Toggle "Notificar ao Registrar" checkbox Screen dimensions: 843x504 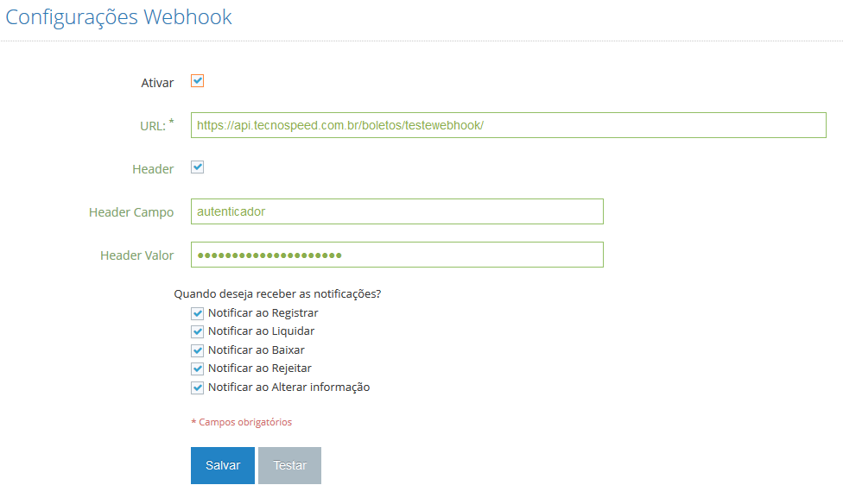click(x=197, y=312)
